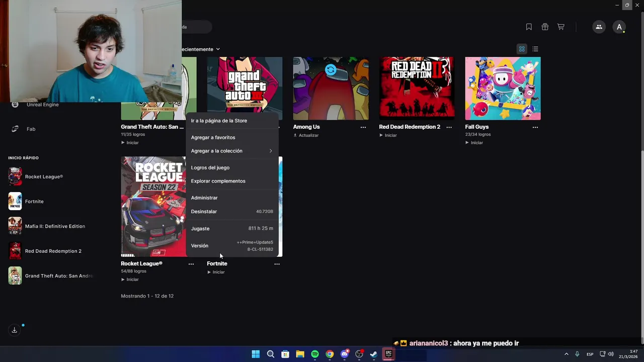Click 'Iniciar' under Grand Theft Auto: San Andreas
This screenshot has height=362, width=644.
pos(130,143)
